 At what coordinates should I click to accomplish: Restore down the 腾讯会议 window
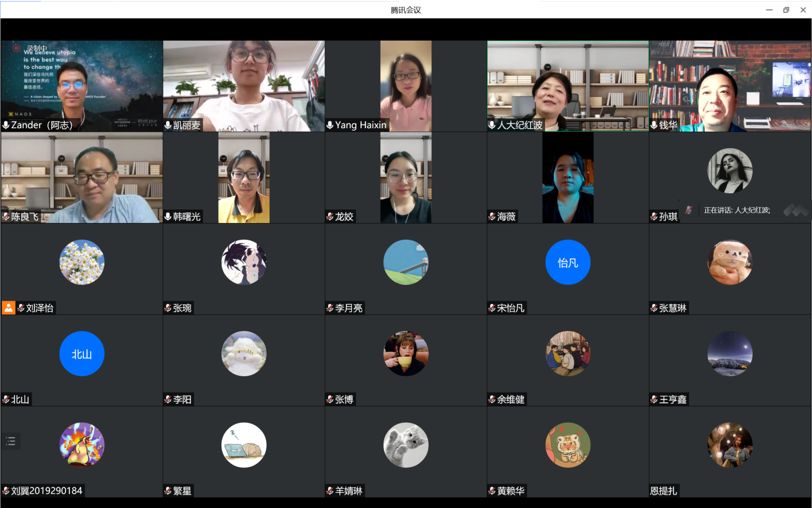click(786, 10)
